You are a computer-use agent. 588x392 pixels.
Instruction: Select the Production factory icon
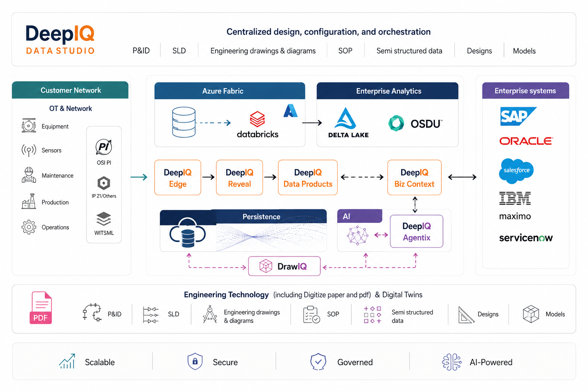pyautogui.click(x=29, y=201)
